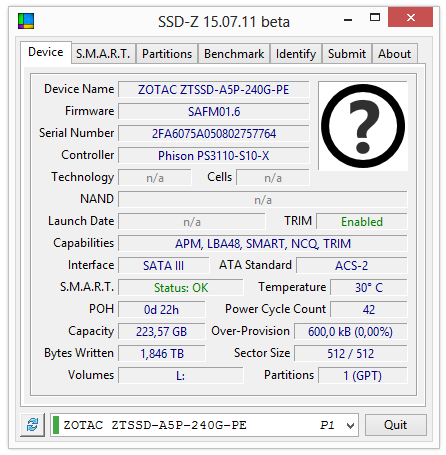Minimize the SSD-Z window

pyautogui.click(x=348, y=20)
